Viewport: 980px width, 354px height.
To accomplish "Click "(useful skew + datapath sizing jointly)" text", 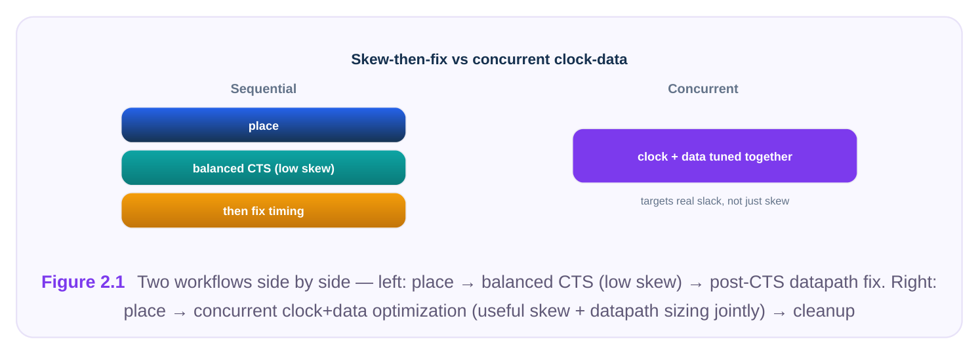I will coord(619,311).
